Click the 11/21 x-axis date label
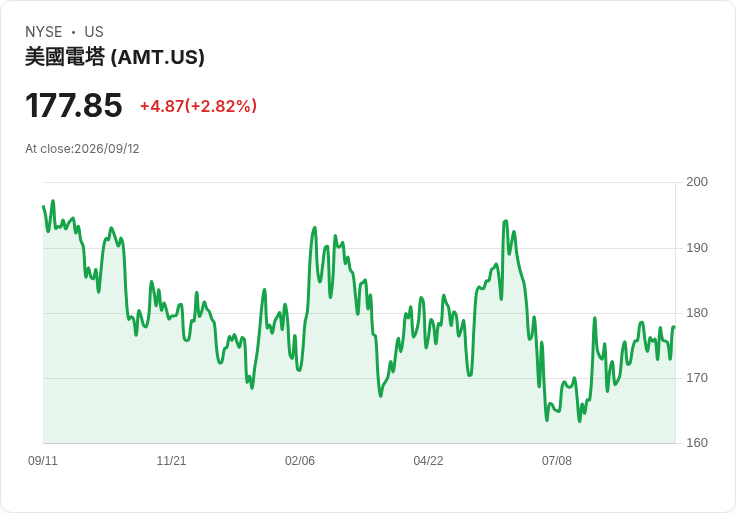This screenshot has width=736, height=513. click(171, 461)
